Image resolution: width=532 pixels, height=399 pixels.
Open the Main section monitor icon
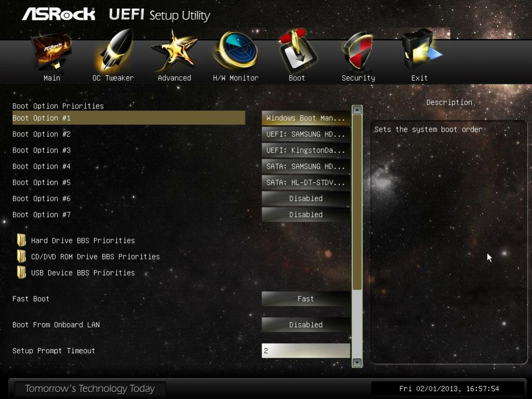51,51
